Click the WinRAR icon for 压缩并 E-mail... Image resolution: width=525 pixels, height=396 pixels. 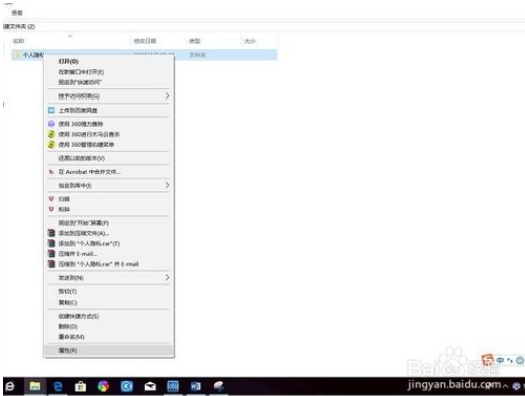coord(51,254)
